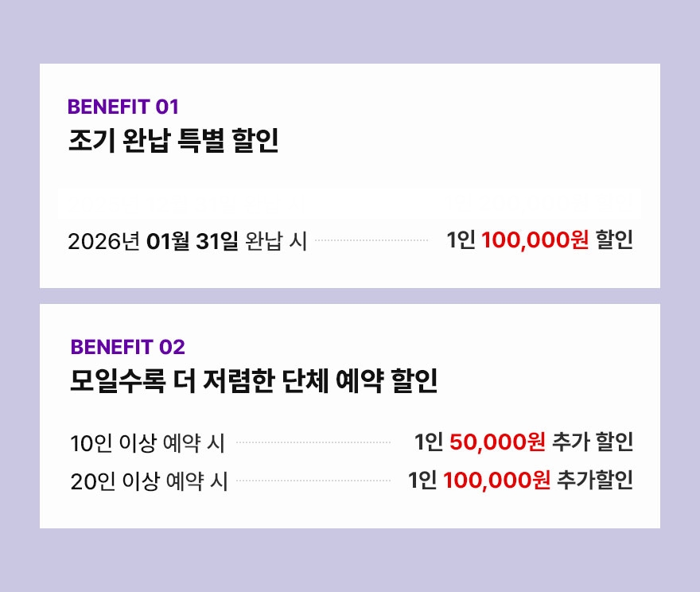
Task: Click the 모일수록 더 저렴한 단체 예약 할인 heading
Action: (x=254, y=381)
